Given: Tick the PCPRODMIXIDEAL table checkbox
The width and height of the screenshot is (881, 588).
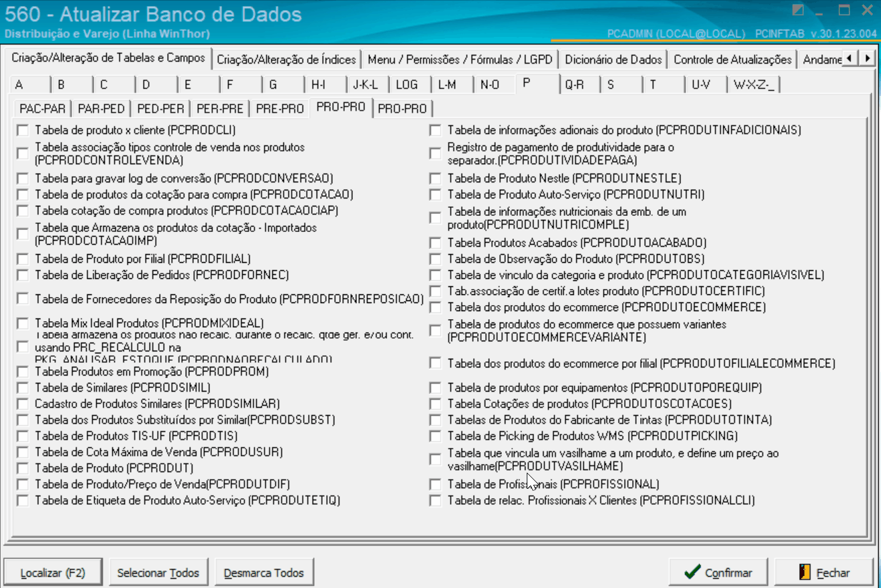Looking at the screenshot, I should point(23,323).
